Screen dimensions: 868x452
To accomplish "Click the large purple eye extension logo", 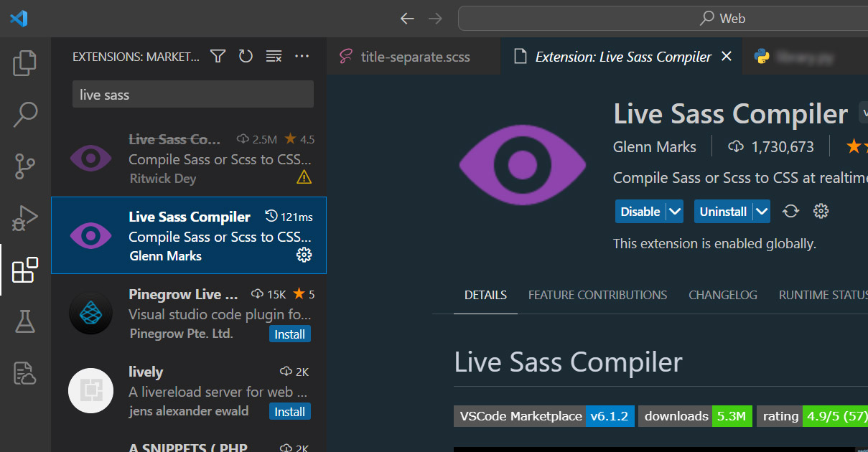I will pyautogui.click(x=523, y=164).
